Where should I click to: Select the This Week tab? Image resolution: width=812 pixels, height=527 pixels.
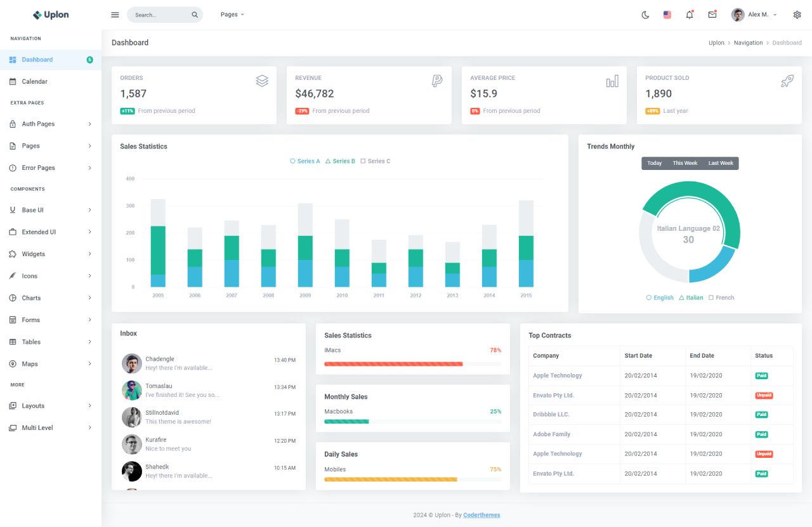click(685, 164)
